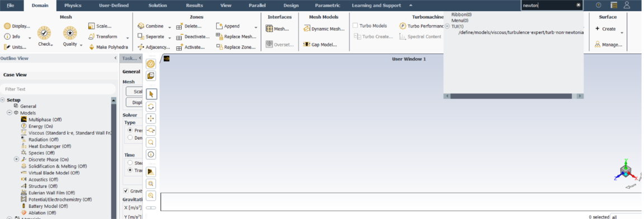The height and width of the screenshot is (219, 644).
Task: Activate the rotate view tool
Action: click(x=151, y=106)
